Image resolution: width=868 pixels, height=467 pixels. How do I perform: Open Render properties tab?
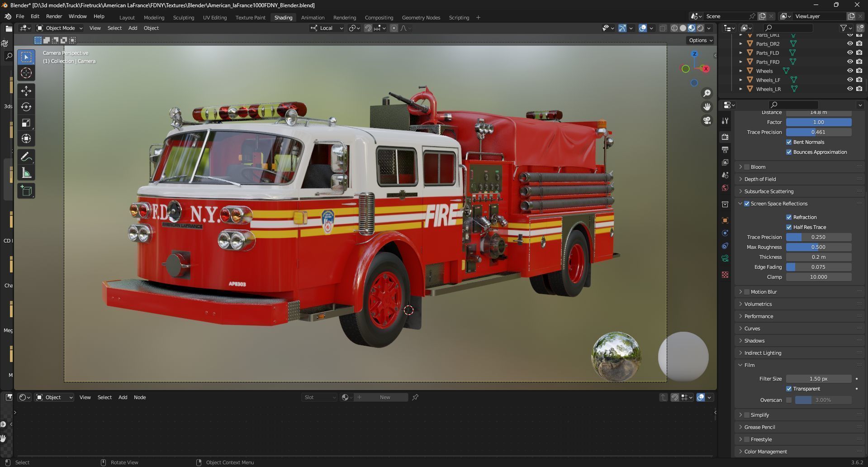point(725,137)
